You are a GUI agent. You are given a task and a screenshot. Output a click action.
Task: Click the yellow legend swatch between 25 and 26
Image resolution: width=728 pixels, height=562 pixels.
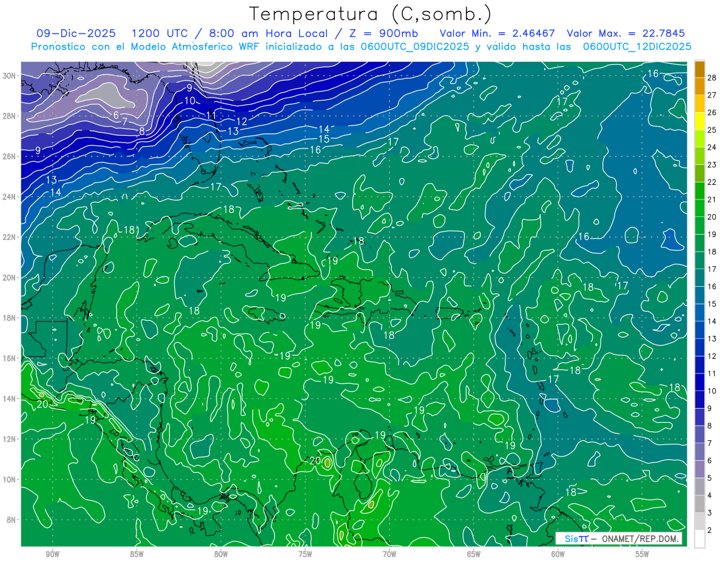[700, 121]
